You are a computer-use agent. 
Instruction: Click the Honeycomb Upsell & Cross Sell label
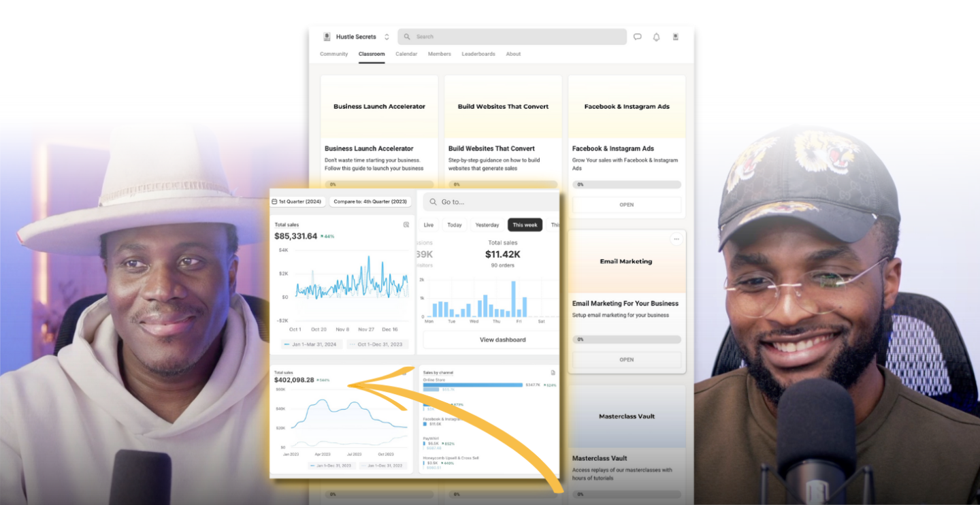click(x=451, y=458)
